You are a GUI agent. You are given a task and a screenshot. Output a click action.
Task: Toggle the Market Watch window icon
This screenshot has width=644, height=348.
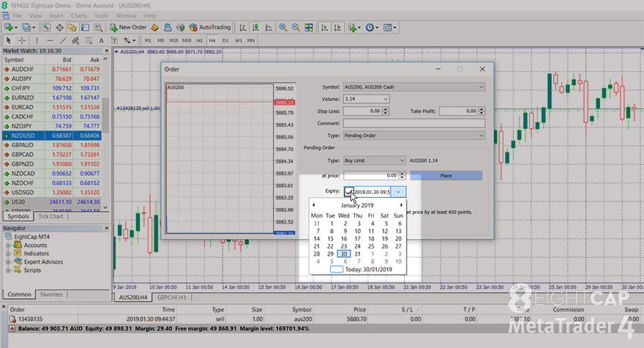pos(46,28)
